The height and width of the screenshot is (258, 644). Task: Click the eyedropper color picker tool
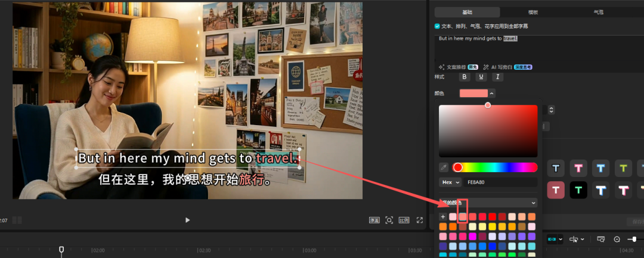(444, 167)
